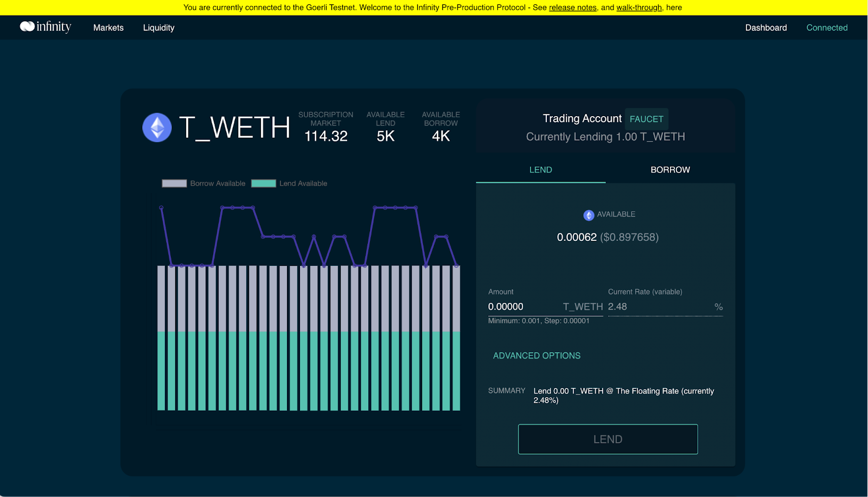Click the large LEND submit button
868x497 pixels.
[x=608, y=439]
